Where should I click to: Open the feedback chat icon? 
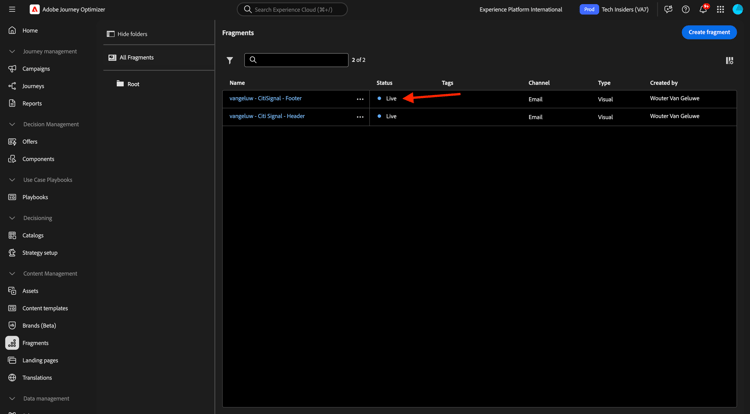tap(668, 9)
